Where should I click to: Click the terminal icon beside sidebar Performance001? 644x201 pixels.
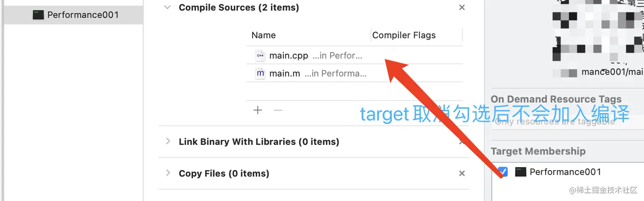pos(38,15)
